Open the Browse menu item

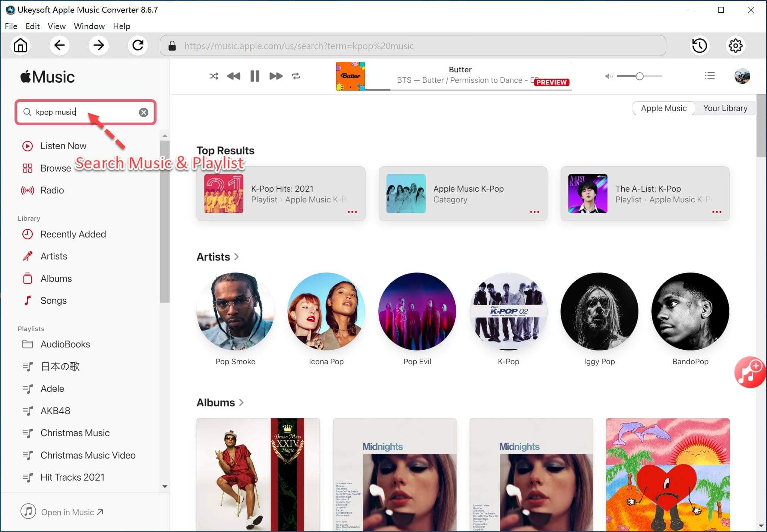coord(56,168)
